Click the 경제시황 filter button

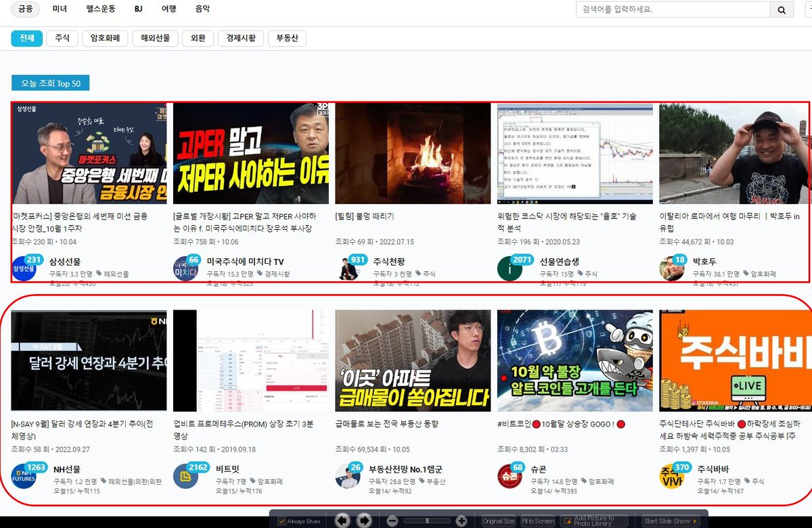241,39
